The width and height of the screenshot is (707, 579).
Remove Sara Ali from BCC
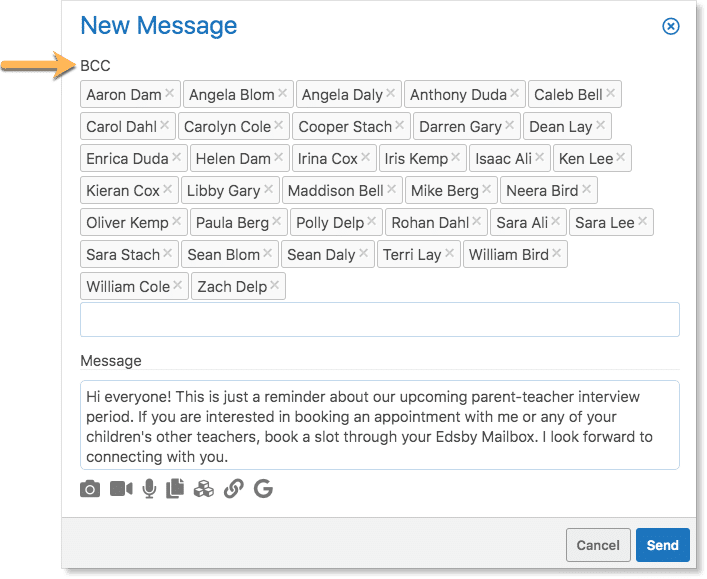(x=556, y=221)
